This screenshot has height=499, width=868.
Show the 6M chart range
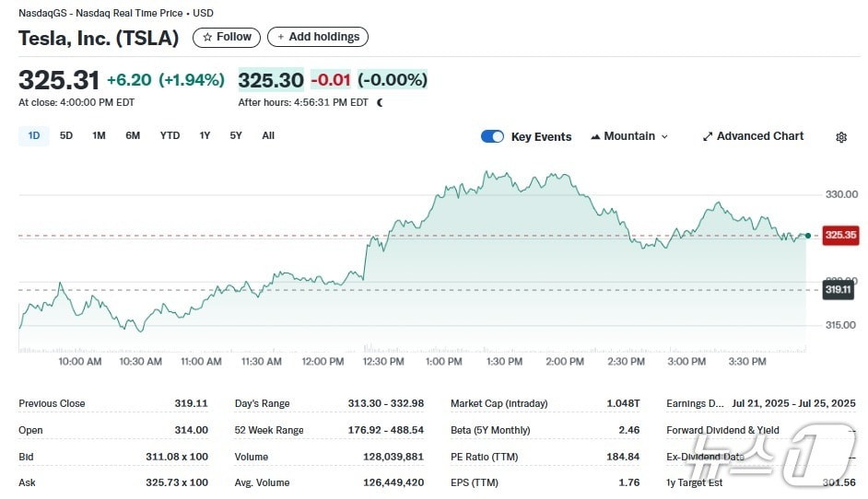(x=133, y=135)
